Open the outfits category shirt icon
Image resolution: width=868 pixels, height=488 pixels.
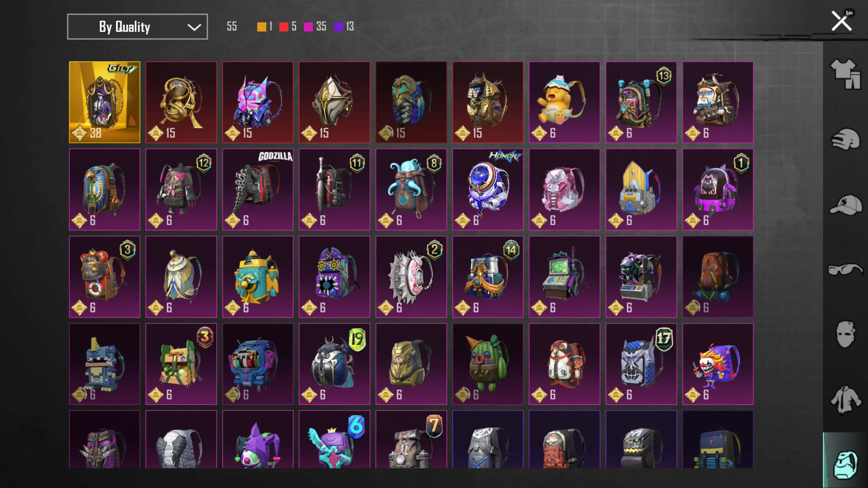pyautogui.click(x=845, y=74)
